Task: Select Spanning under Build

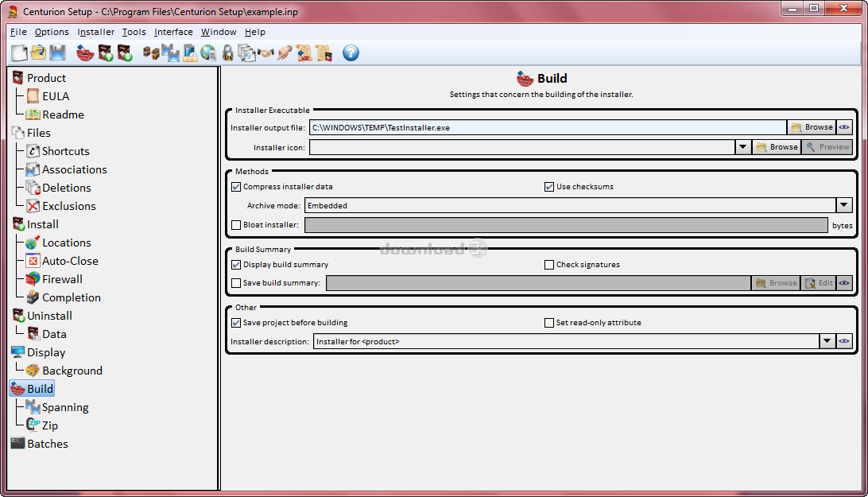Action: tap(64, 407)
